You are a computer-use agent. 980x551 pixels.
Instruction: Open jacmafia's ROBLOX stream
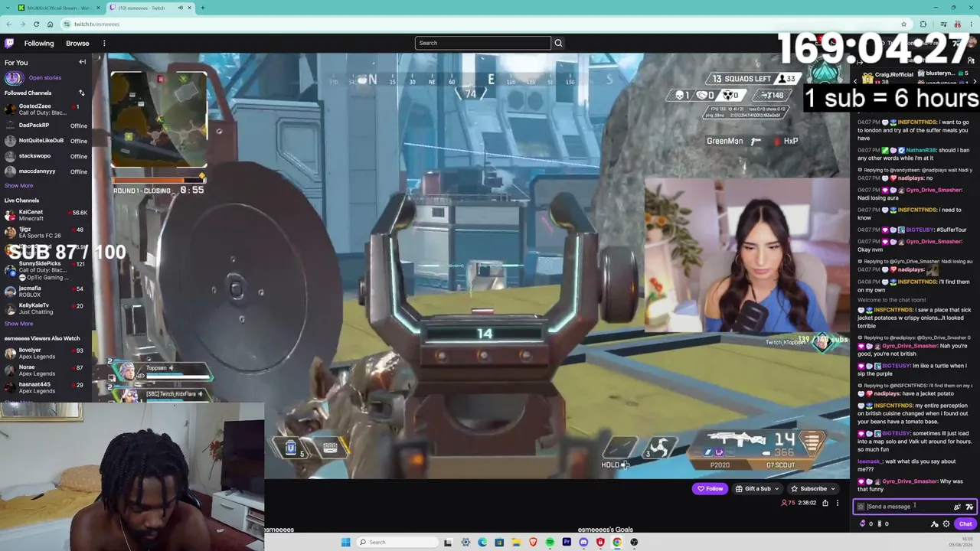coord(46,292)
